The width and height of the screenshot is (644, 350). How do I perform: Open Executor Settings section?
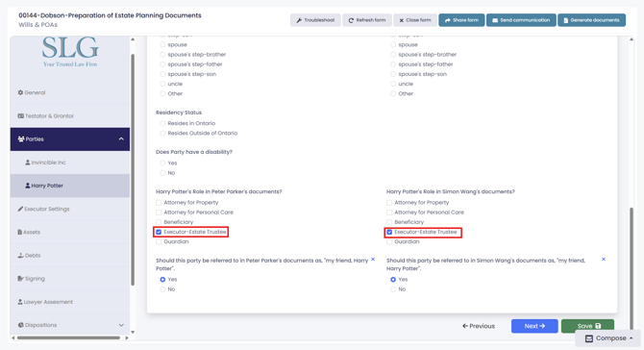[x=70, y=209]
